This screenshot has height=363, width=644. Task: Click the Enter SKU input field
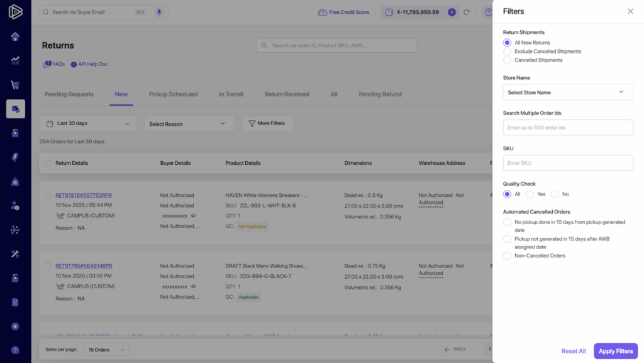click(568, 163)
